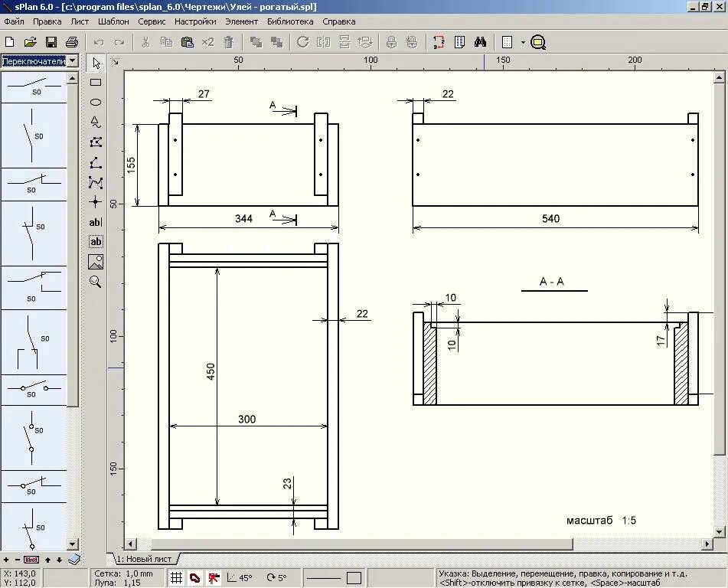Select the Ellipse drawing tool

coord(96,102)
